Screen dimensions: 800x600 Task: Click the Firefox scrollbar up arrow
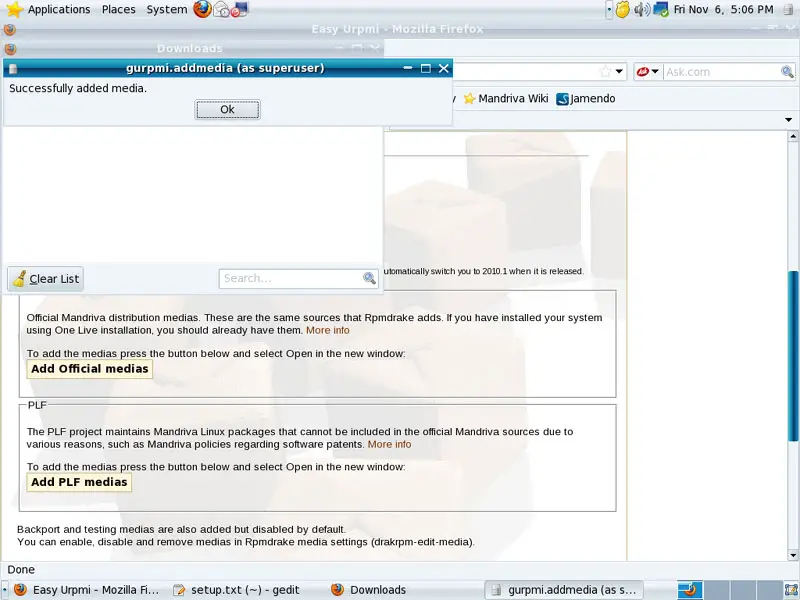point(793,136)
